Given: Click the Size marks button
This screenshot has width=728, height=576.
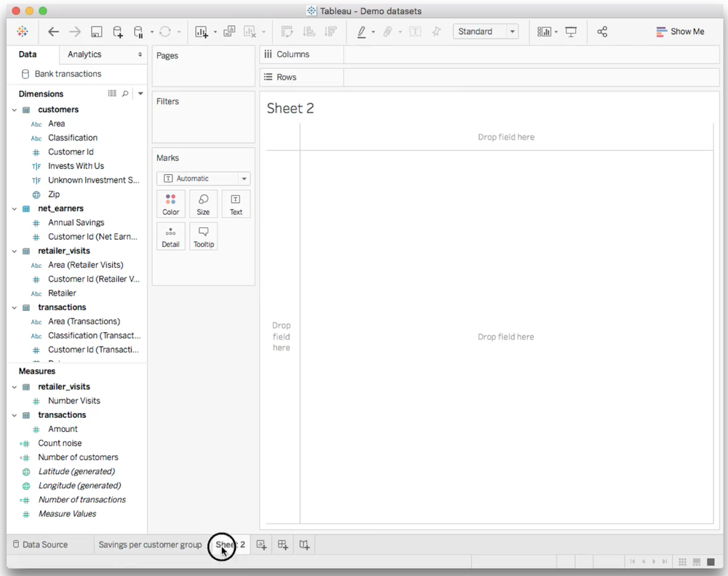Looking at the screenshot, I should tap(203, 204).
